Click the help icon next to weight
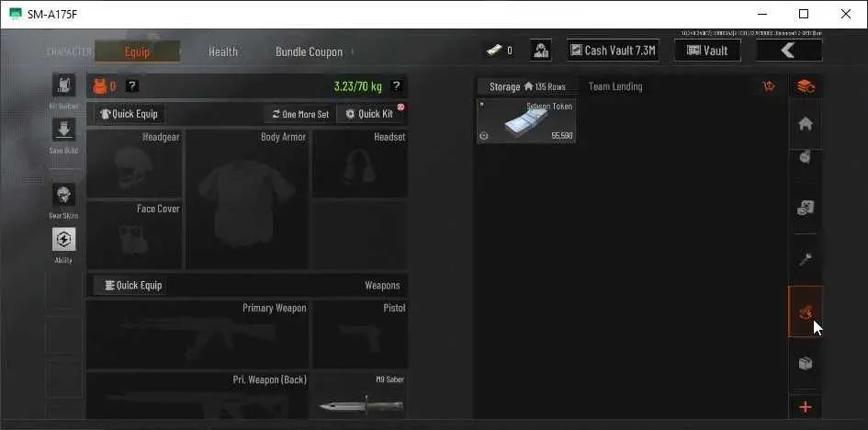 coord(395,85)
